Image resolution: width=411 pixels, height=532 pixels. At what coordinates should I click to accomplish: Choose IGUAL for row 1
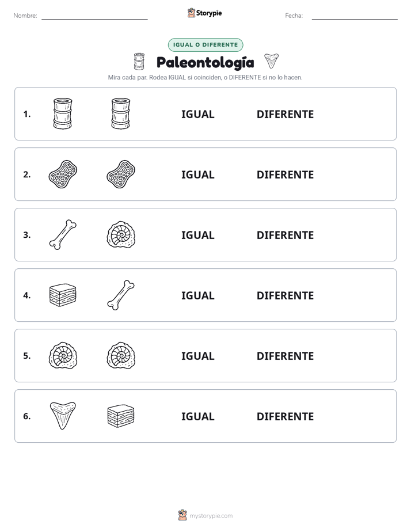pyautogui.click(x=197, y=115)
